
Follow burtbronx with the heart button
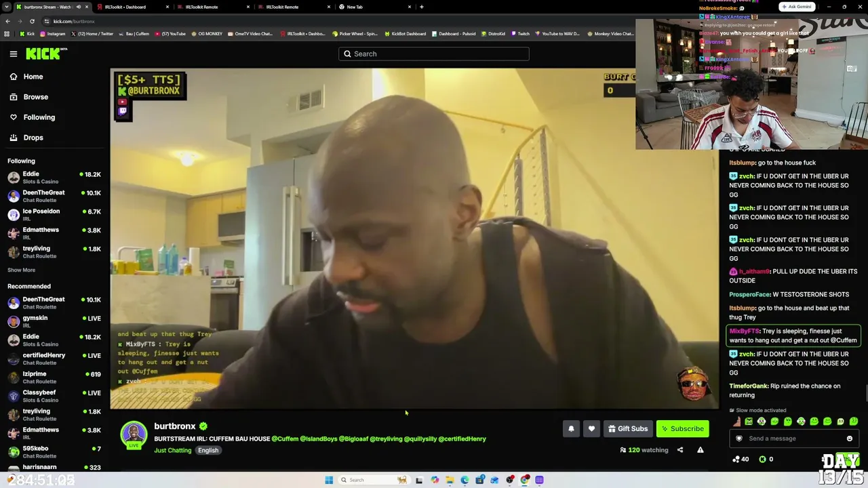click(x=591, y=428)
